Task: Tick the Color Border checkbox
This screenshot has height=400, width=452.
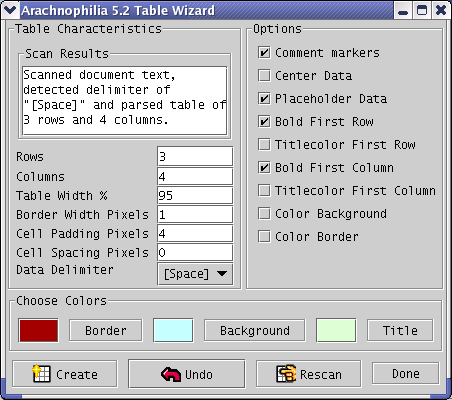Action: [x=264, y=237]
